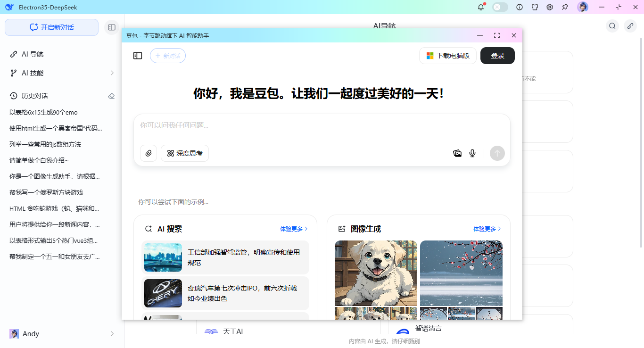Click the main window vertical scrollbar
This screenshot has height=348, width=644.
click(x=641, y=141)
